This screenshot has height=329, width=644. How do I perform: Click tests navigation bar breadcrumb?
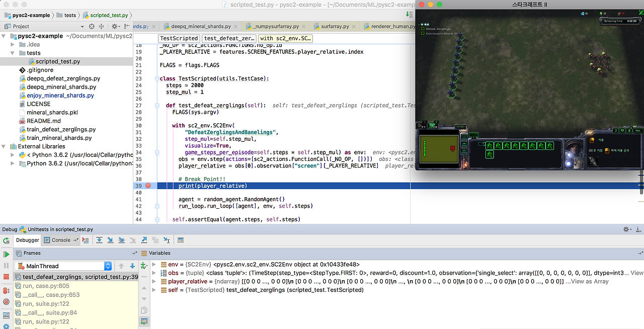tap(66, 15)
